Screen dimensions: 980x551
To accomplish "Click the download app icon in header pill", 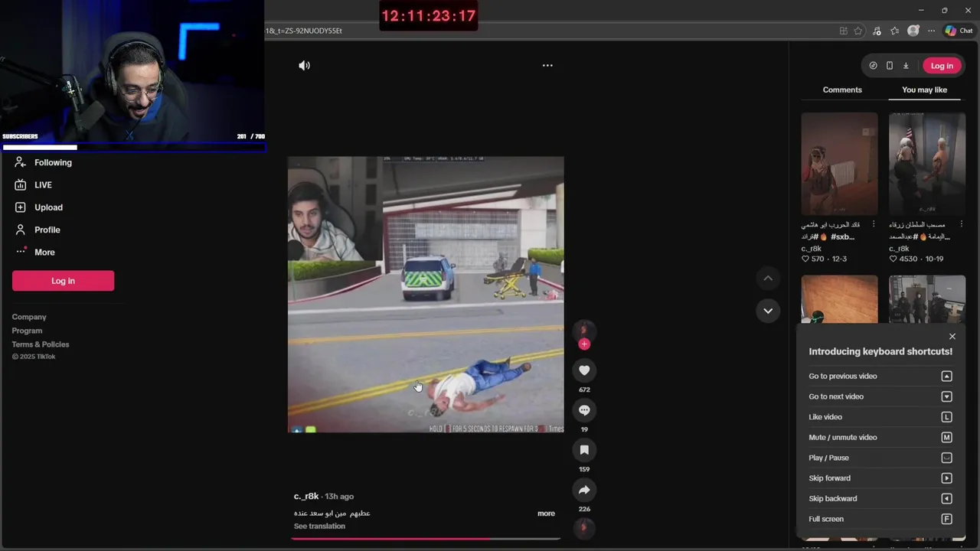I will tap(906, 66).
